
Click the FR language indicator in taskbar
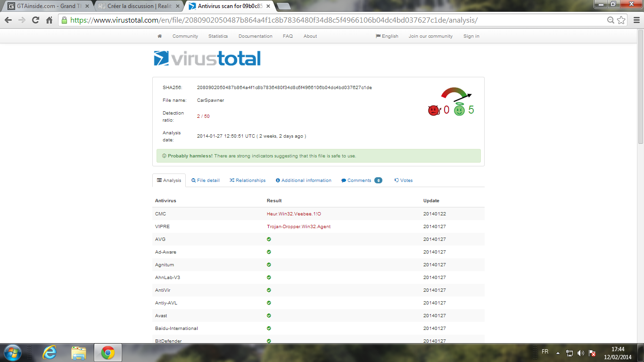pyautogui.click(x=545, y=352)
